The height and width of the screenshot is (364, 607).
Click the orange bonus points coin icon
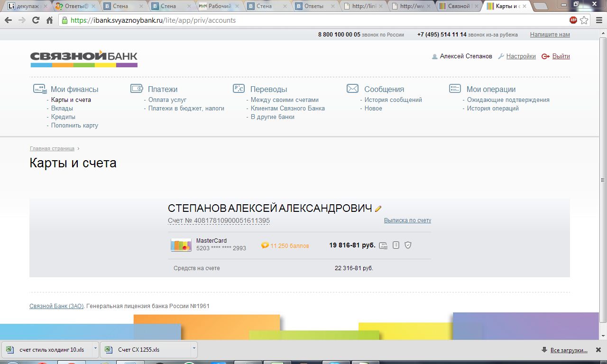(265, 245)
